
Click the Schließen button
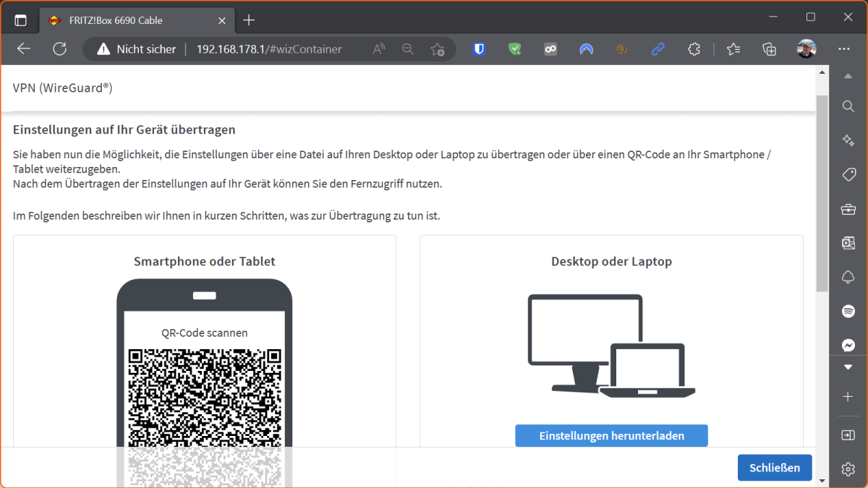click(775, 468)
